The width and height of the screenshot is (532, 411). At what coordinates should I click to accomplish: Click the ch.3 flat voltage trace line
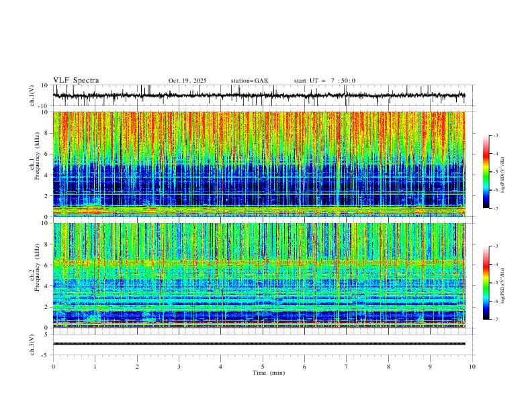pyautogui.click(x=259, y=344)
